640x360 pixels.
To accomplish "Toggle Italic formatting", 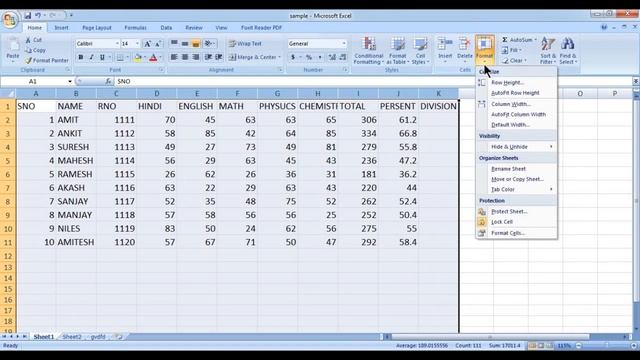I will coord(91,57).
